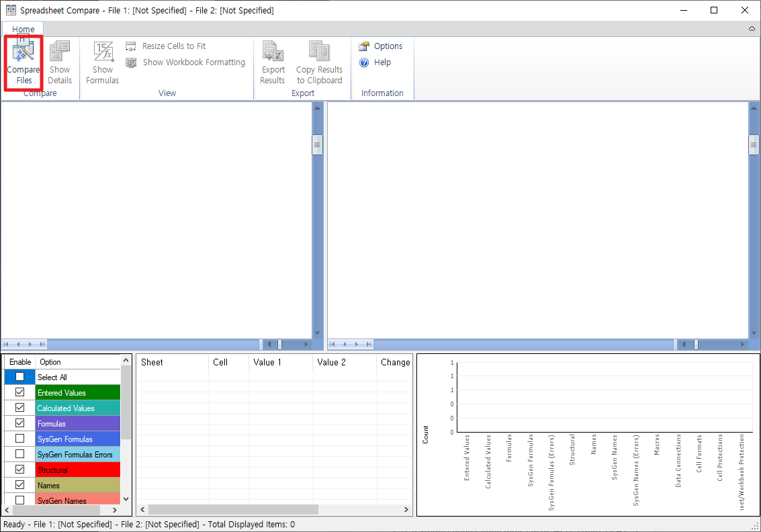Click the Change column header
Screen dimensions: 761x532
(394, 362)
